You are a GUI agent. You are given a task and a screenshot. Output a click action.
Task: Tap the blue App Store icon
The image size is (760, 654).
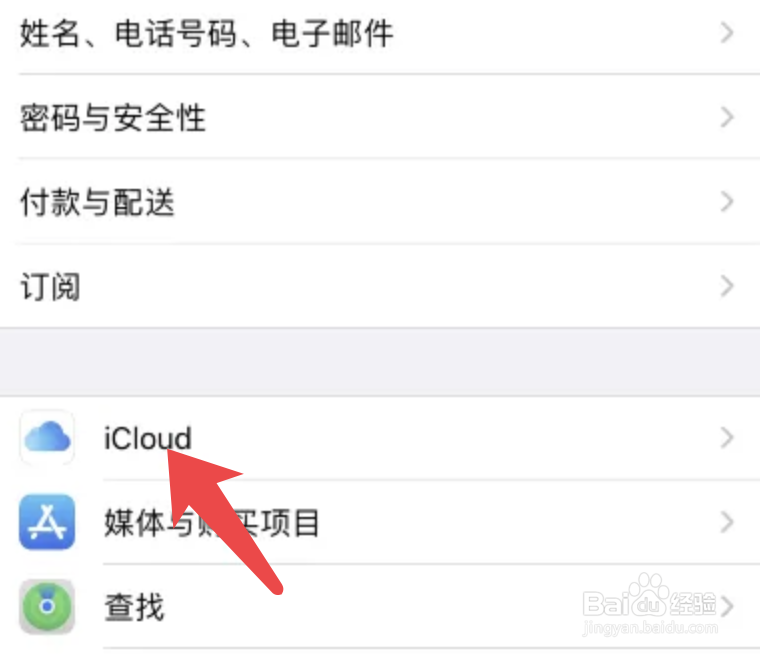point(47,522)
